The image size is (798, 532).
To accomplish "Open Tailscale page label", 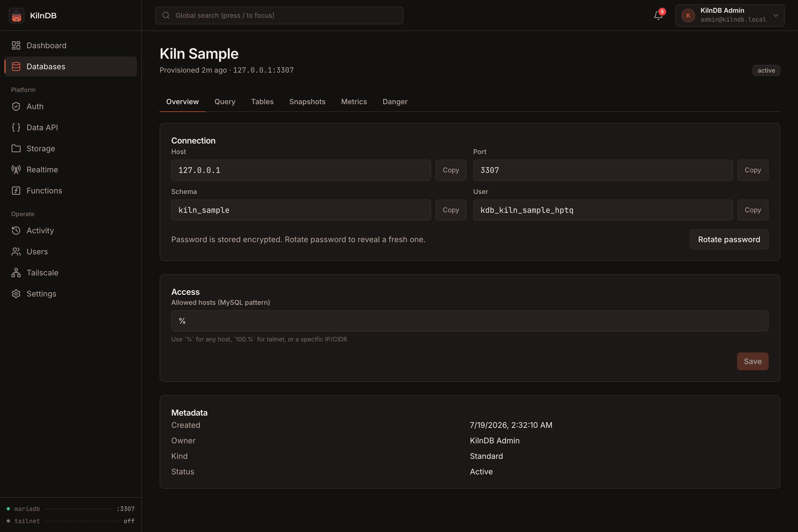I will 42,273.
